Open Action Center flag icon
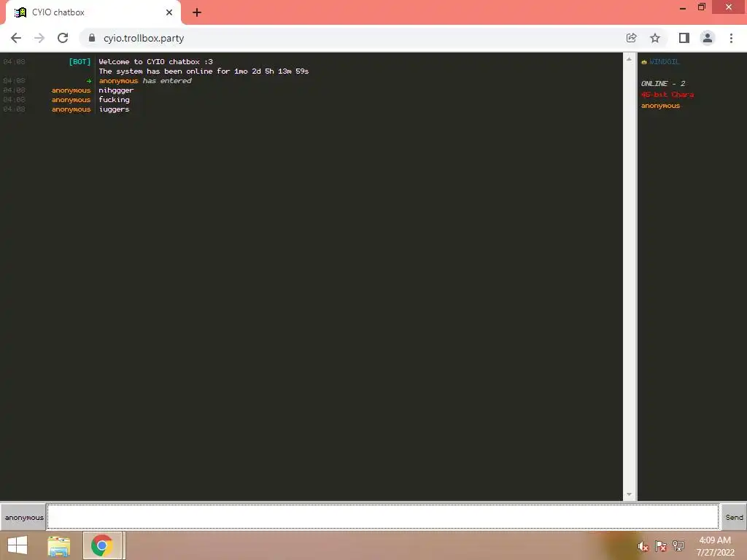This screenshot has width=747, height=560. pos(660,546)
